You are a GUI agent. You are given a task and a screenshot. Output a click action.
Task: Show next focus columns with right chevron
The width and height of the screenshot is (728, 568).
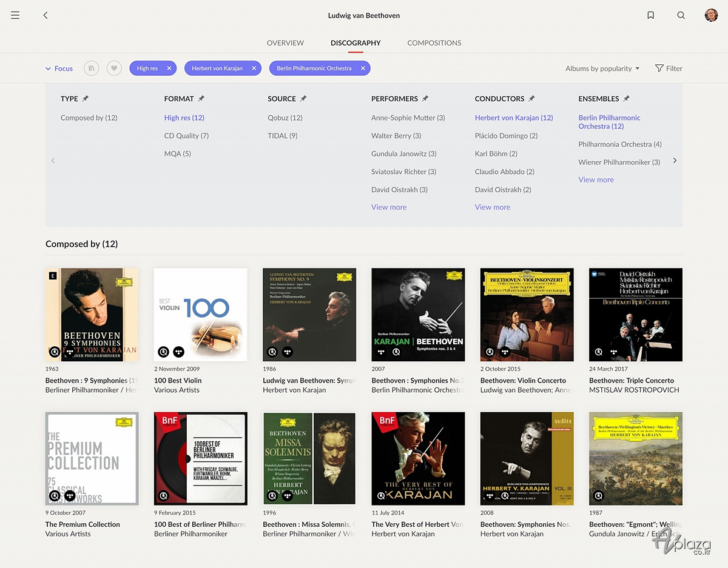pyautogui.click(x=675, y=161)
